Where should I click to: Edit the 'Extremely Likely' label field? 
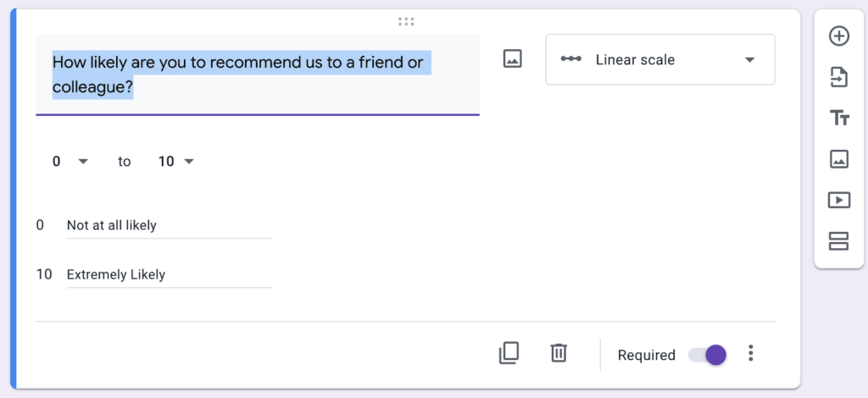point(169,274)
